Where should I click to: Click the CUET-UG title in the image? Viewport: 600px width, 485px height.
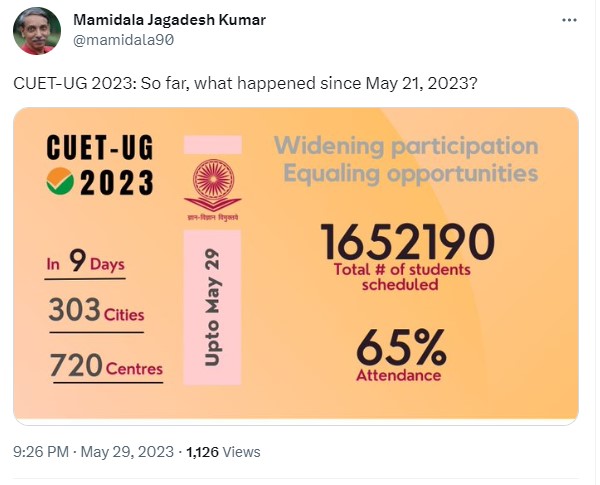101,148
